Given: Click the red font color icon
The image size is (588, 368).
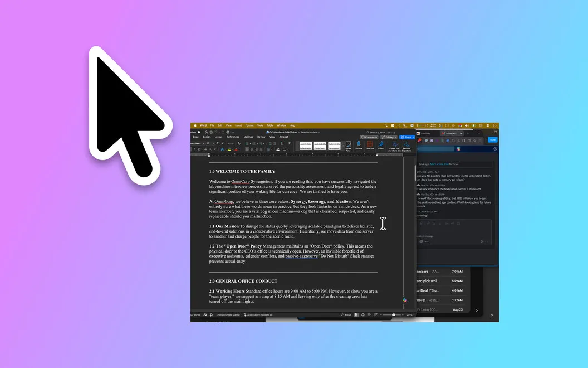Looking at the screenshot, I should click(236, 149).
